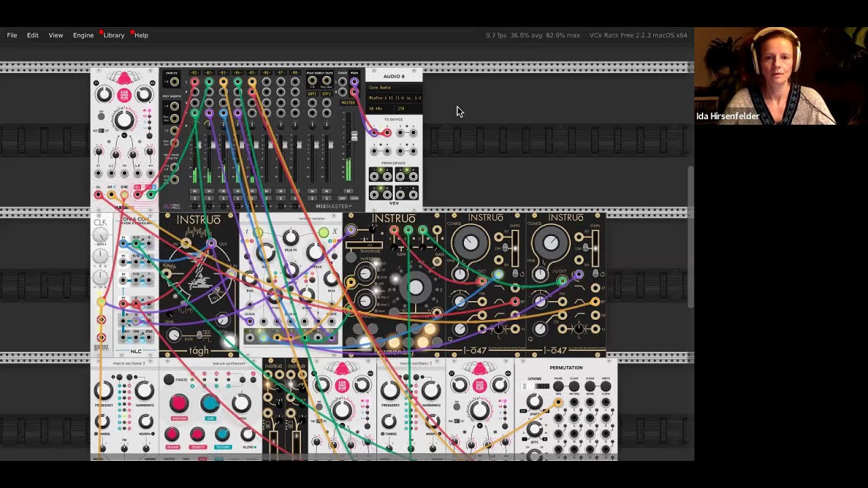The image size is (868, 488).
Task: Click the INVERSION knob on Harmonaig
Action: 366,274
